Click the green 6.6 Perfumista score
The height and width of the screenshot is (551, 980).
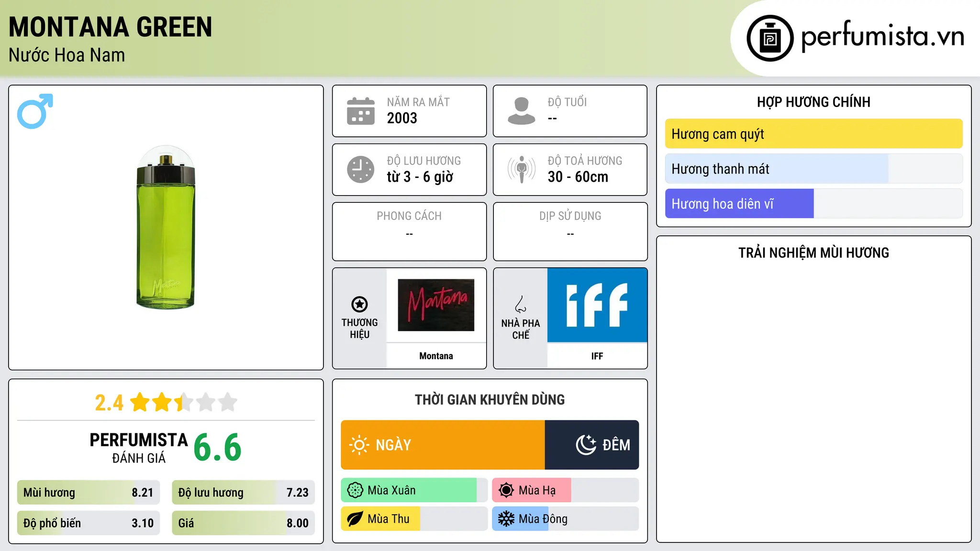point(218,447)
